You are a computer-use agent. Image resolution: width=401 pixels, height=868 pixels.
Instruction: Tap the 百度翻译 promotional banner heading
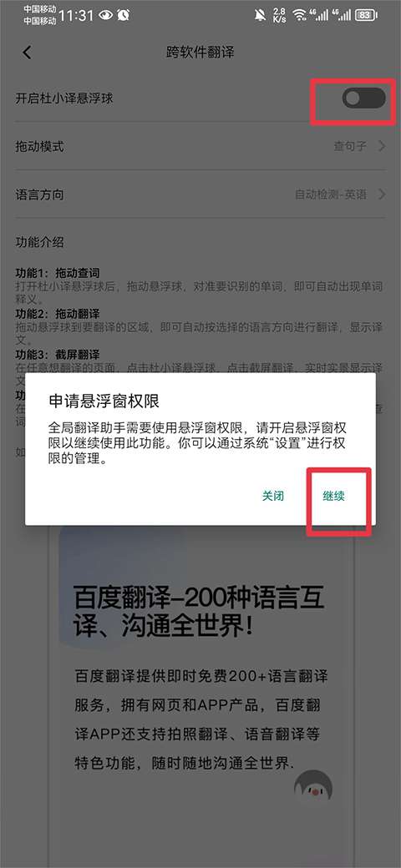[199, 612]
